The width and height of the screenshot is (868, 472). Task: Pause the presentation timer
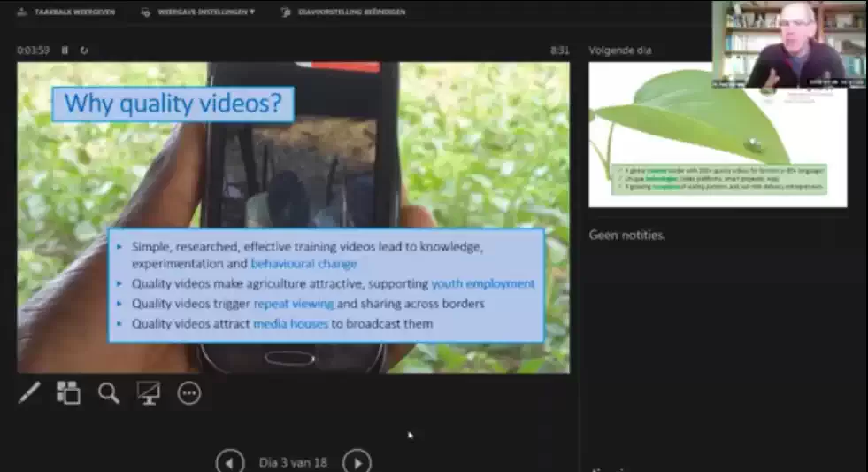coord(65,50)
